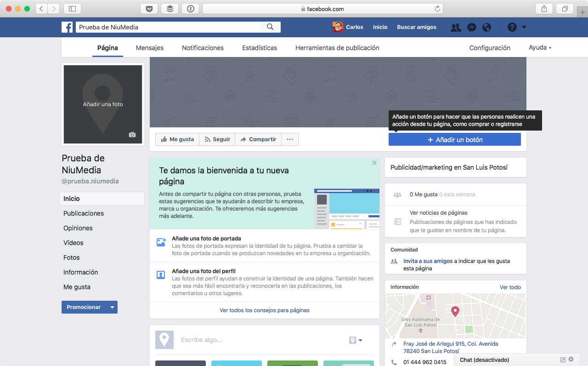This screenshot has width=588, height=366.
Task: Switch to Notificaciones tab
Action: click(203, 48)
